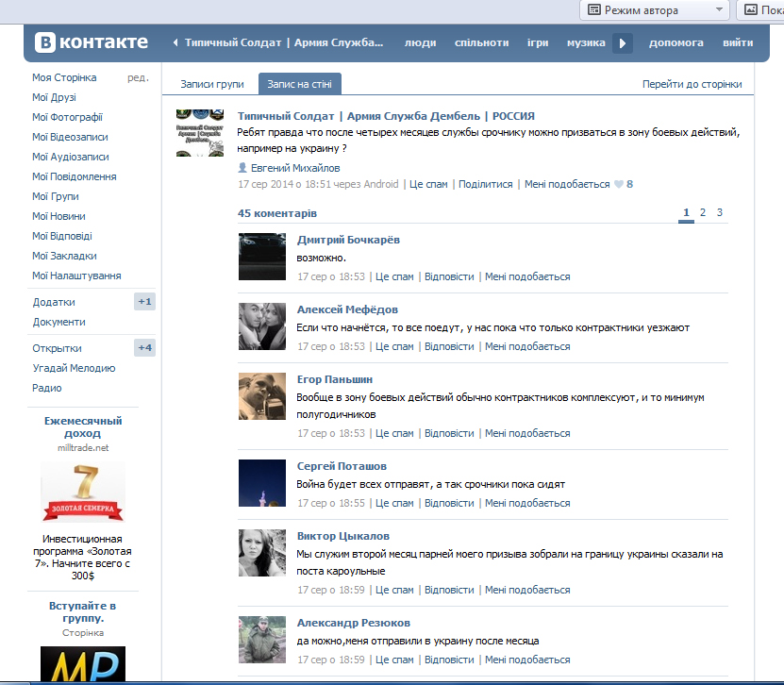The width and height of the screenshot is (784, 685).
Task: Open the +4 counter next to Открытки
Action: [x=144, y=347]
